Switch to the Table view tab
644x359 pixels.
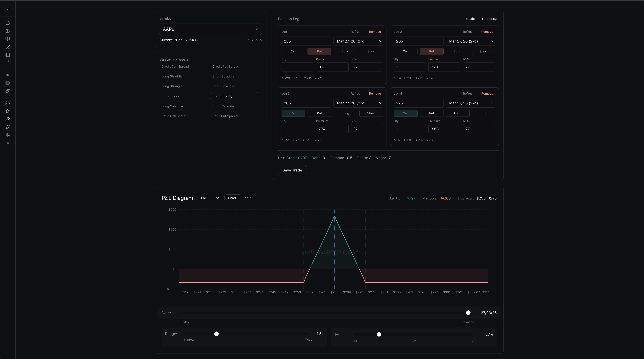coord(247,198)
